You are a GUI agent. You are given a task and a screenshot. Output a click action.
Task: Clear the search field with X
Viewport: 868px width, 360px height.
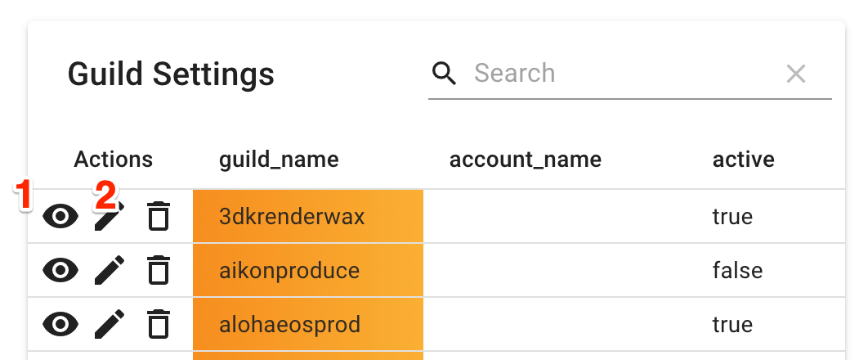point(795,74)
